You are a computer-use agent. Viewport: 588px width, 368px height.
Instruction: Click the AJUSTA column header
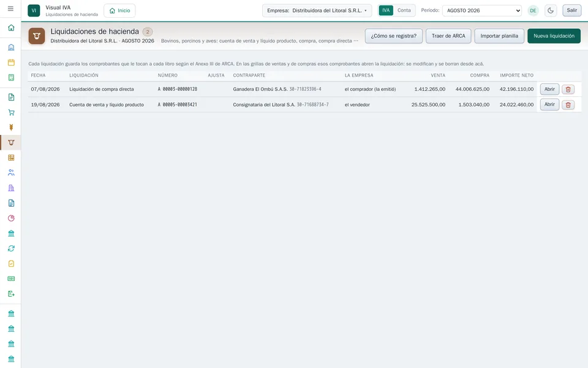point(216,75)
